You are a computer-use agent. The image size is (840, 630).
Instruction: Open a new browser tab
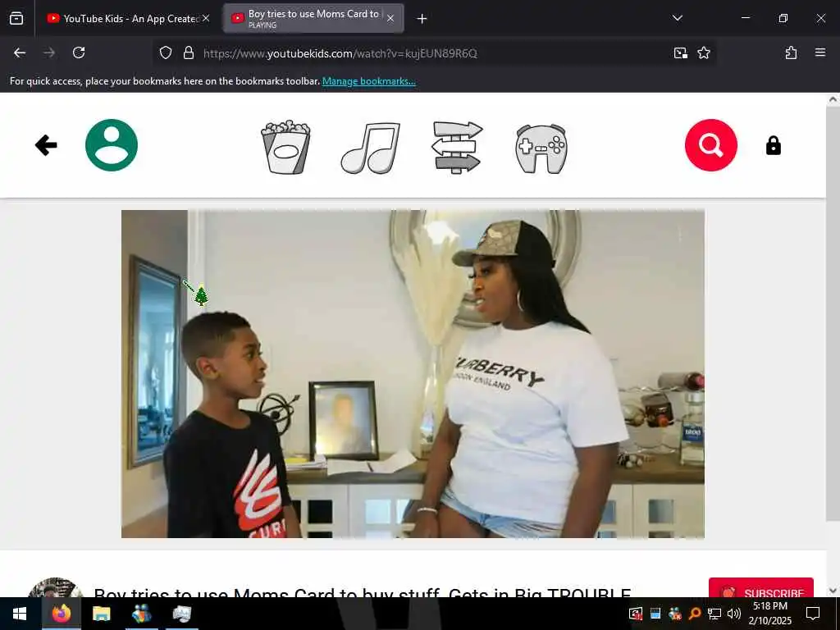(x=422, y=19)
